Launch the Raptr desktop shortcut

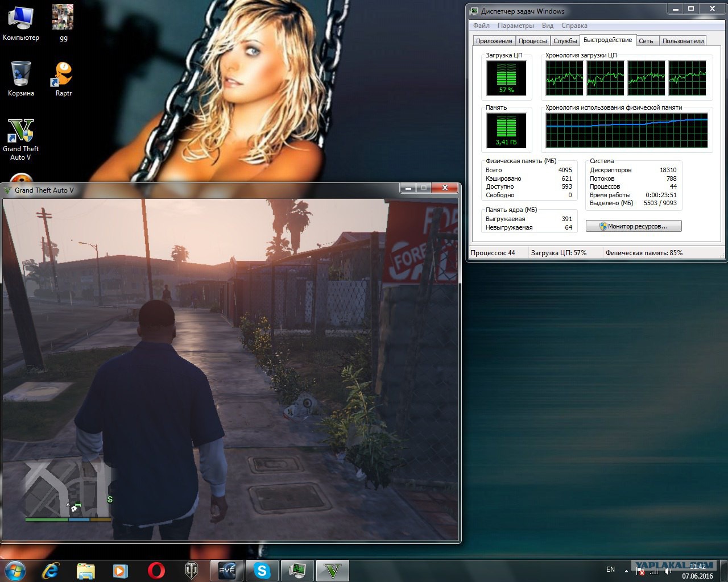tap(63, 78)
